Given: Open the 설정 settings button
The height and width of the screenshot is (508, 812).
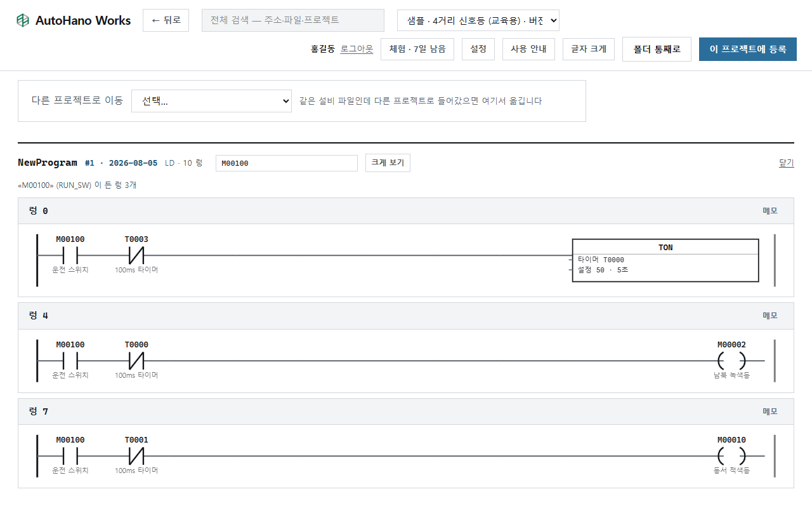Looking at the screenshot, I should (478, 49).
